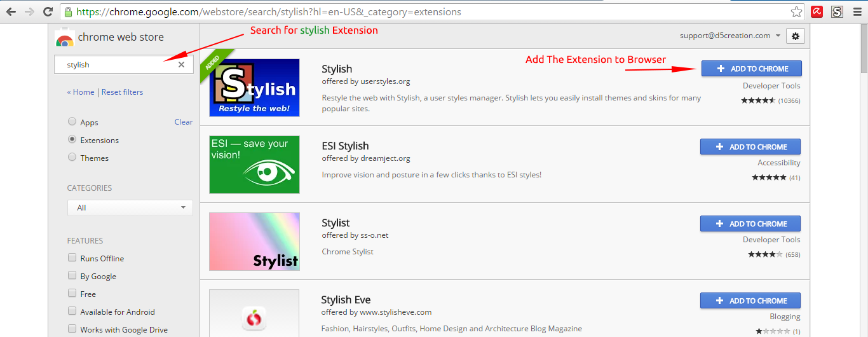Click the Reset filters link

(x=123, y=92)
